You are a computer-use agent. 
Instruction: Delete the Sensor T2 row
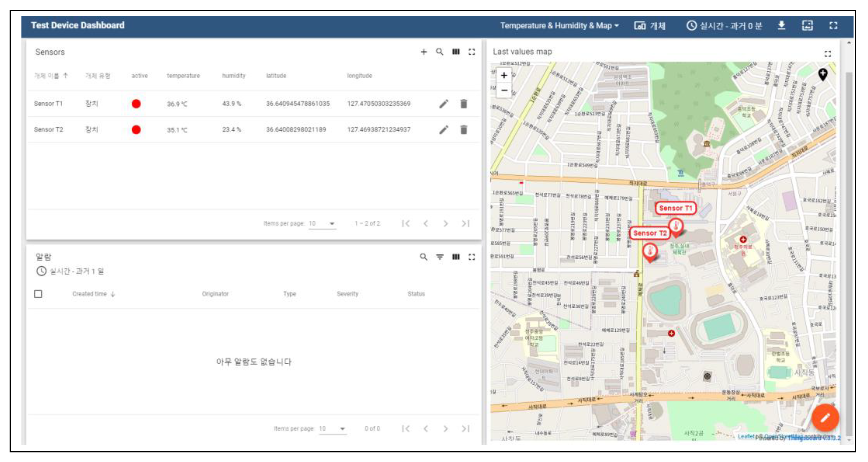(464, 130)
